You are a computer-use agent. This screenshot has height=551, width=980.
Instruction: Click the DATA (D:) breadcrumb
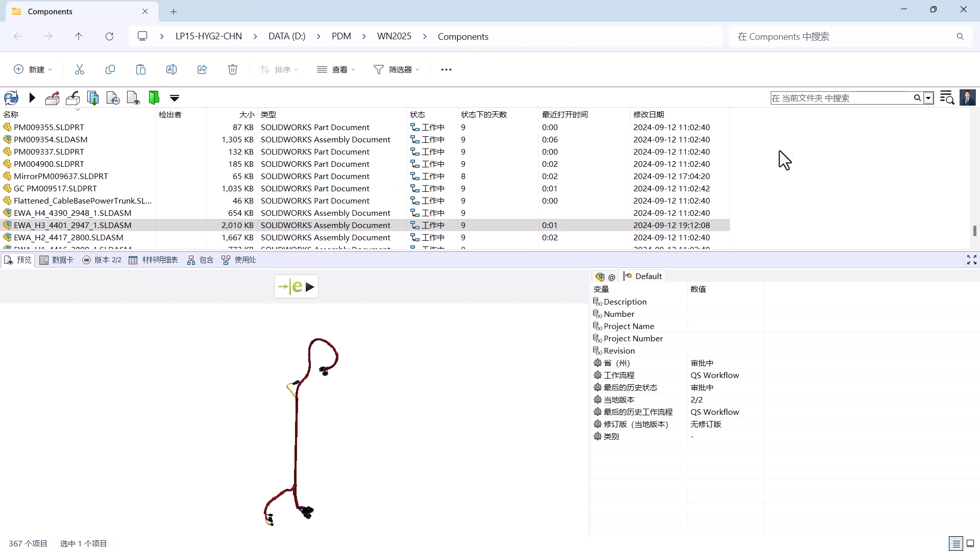coord(287,36)
